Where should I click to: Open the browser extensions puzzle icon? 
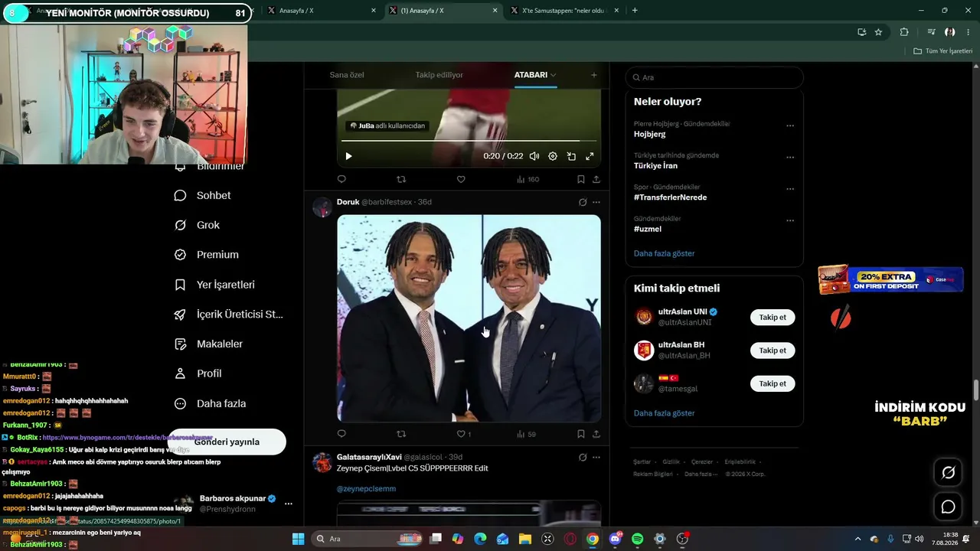[904, 32]
